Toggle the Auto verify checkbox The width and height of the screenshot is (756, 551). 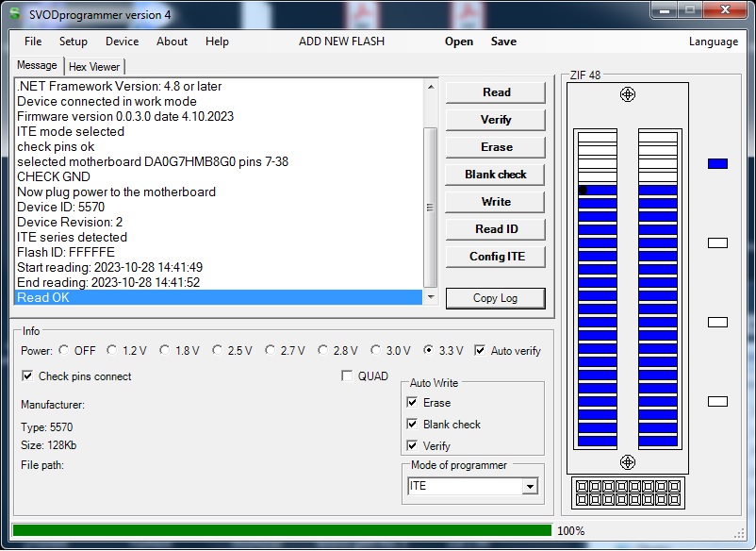480,350
